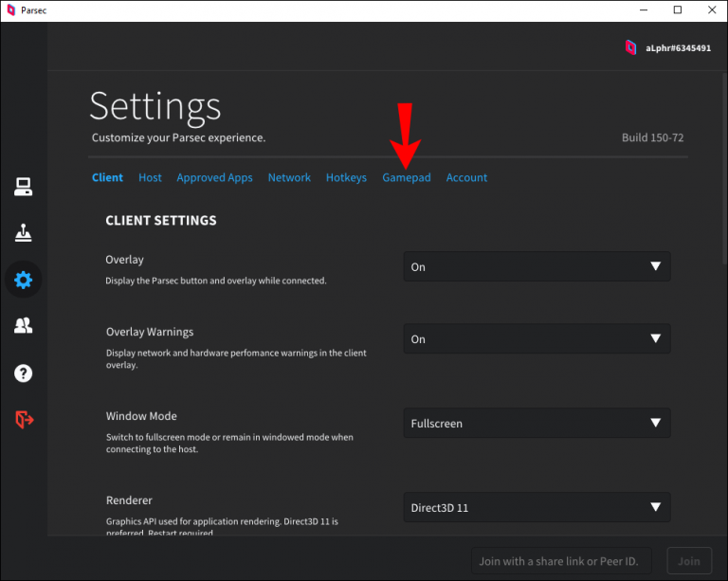Go to the Network tab

point(289,178)
